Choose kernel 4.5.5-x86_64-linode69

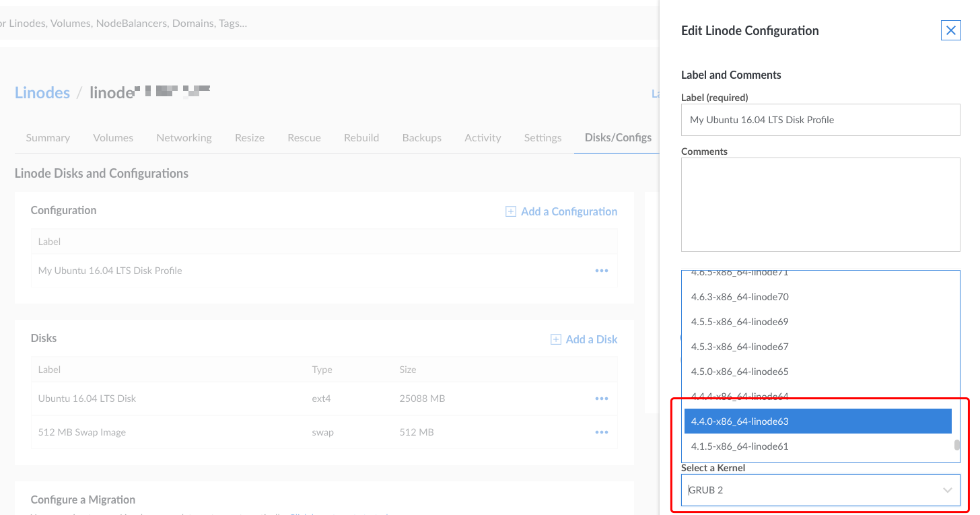click(740, 321)
